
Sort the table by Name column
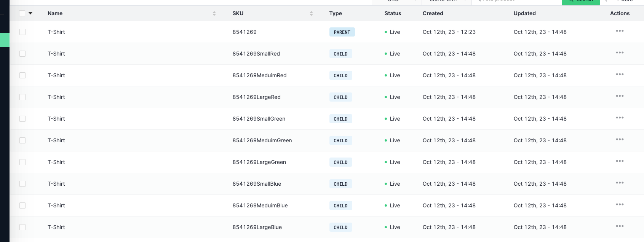tap(214, 13)
